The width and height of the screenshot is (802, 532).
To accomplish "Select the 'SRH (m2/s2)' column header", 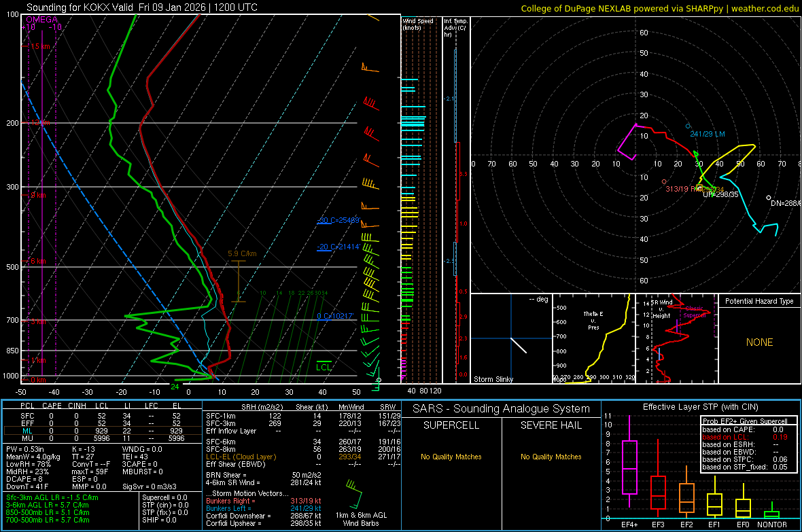I will click(x=262, y=408).
